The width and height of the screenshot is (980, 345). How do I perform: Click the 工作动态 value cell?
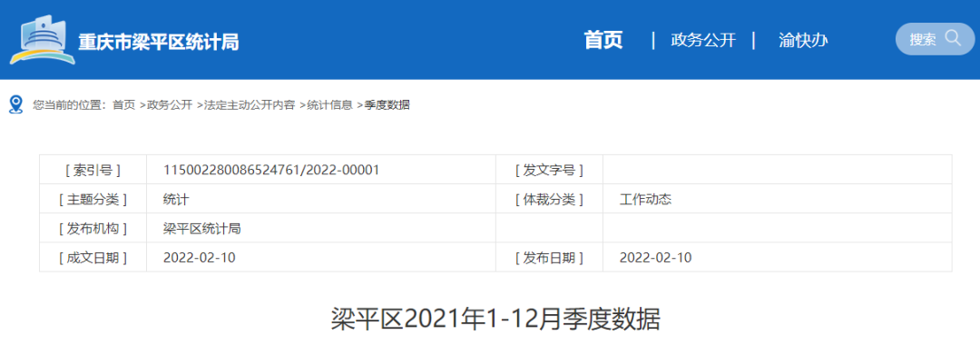tap(778, 200)
